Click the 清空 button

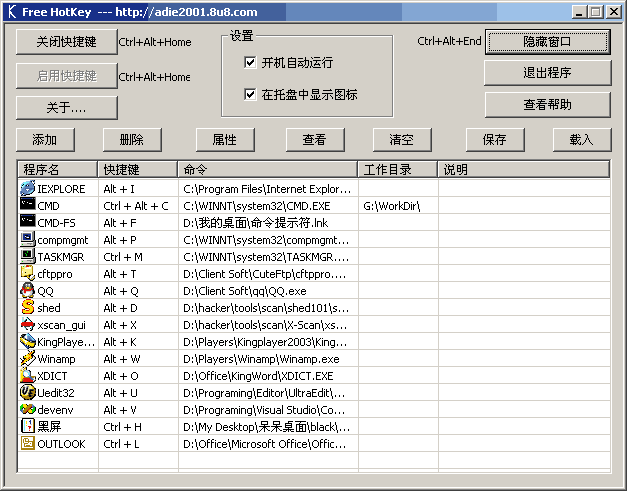402,140
